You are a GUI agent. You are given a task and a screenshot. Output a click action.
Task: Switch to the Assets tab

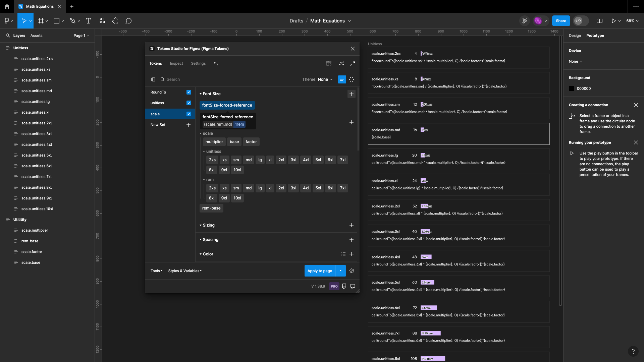point(36,36)
